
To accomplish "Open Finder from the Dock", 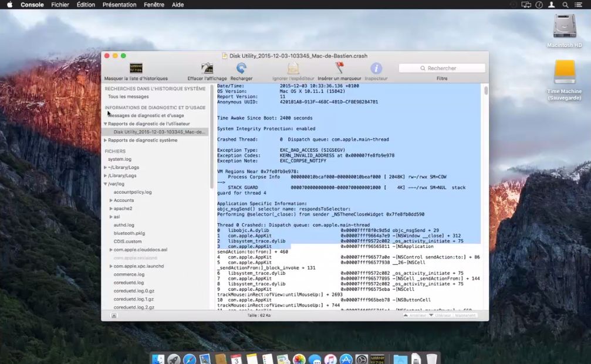I will coord(158,359).
